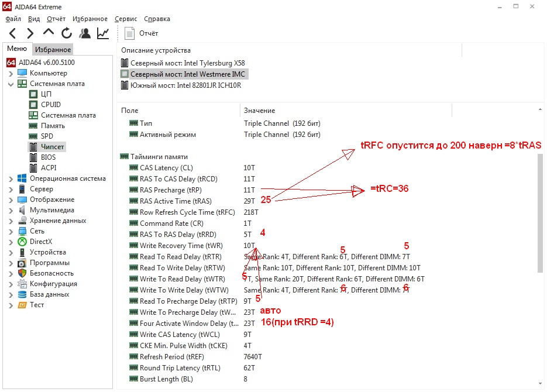This screenshot has width=547, height=392.
Task: Open the Отчёт menu in the menu bar
Action: click(56, 19)
